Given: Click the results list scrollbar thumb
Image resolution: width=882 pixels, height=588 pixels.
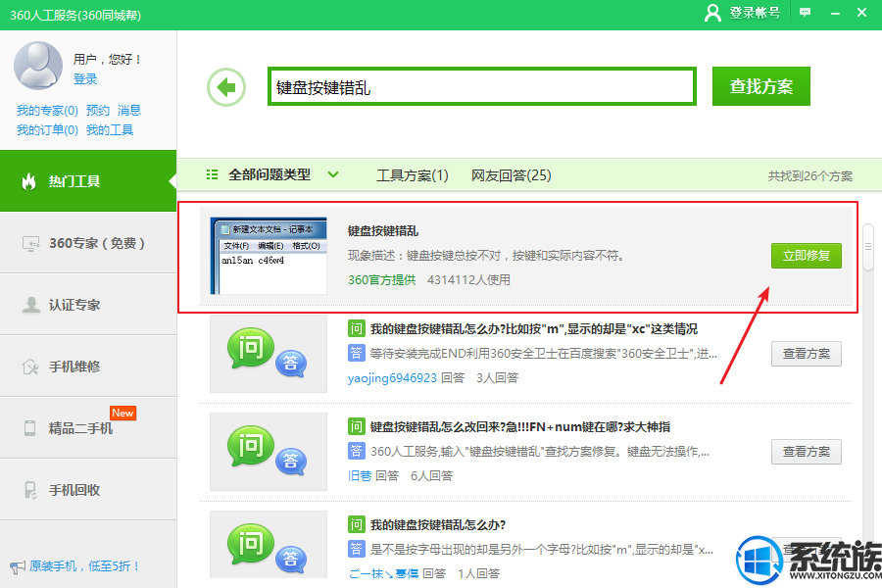Looking at the screenshot, I should pos(868,246).
